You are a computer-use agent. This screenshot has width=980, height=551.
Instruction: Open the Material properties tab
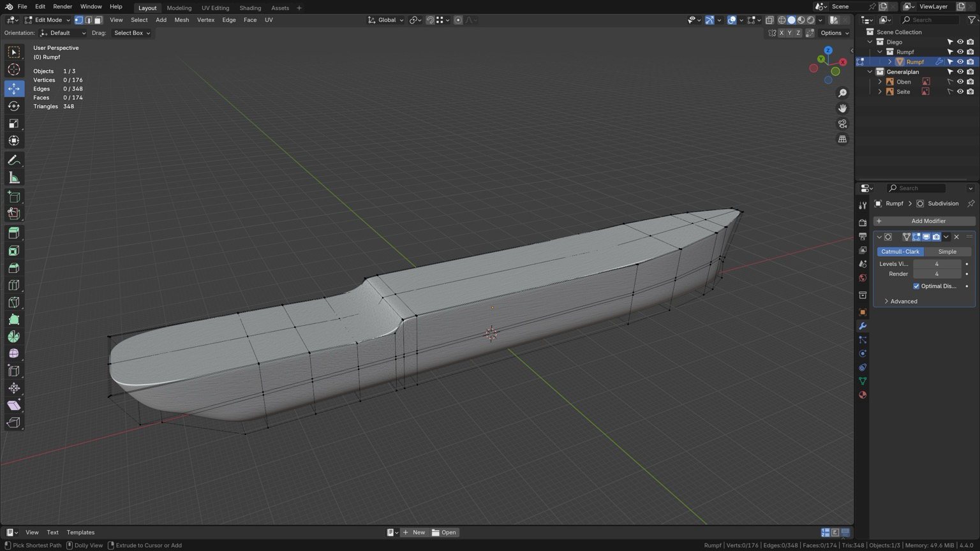click(x=863, y=395)
